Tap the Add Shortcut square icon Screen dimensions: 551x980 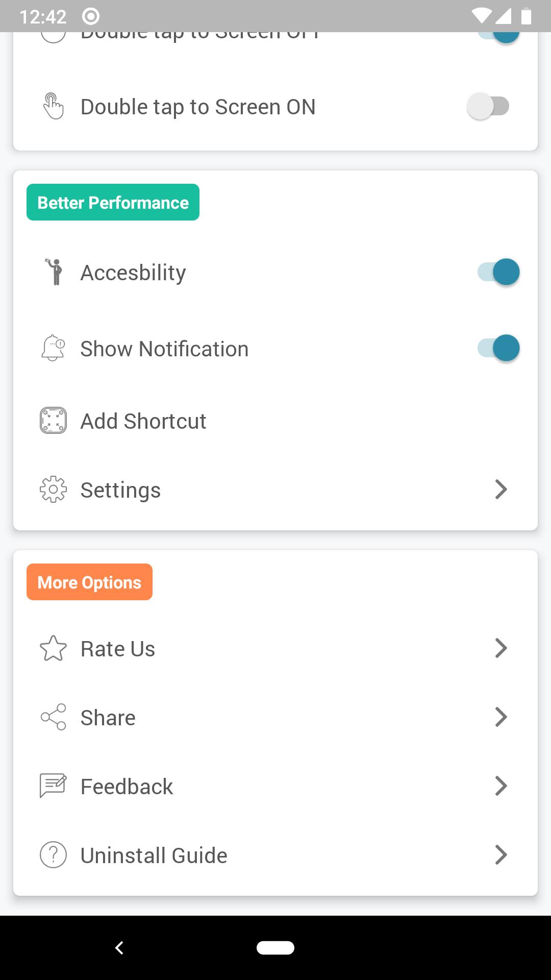pos(53,421)
